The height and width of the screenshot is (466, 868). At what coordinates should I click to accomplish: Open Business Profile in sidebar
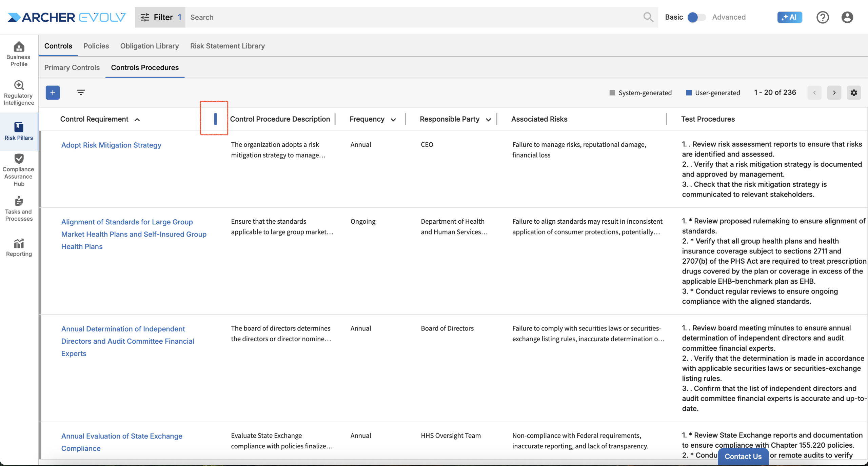pos(19,54)
